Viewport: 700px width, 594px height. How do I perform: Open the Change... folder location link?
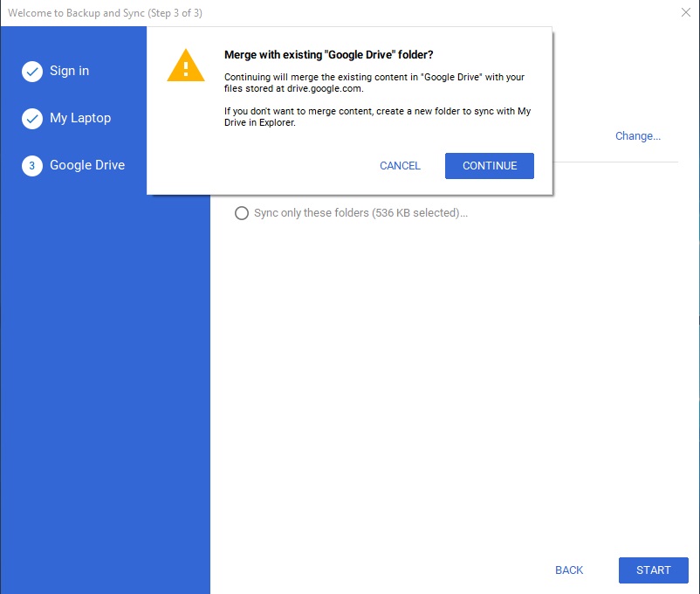coord(638,136)
